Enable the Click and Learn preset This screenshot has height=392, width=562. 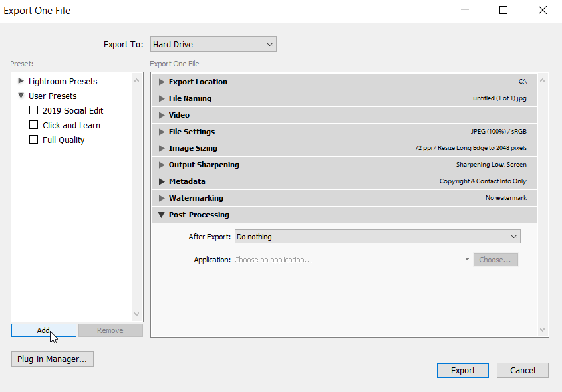pos(33,125)
